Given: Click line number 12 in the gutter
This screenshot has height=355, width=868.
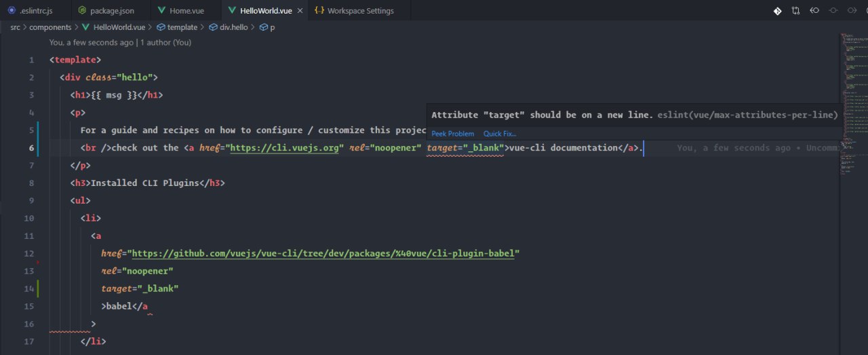Looking at the screenshot, I should point(28,253).
